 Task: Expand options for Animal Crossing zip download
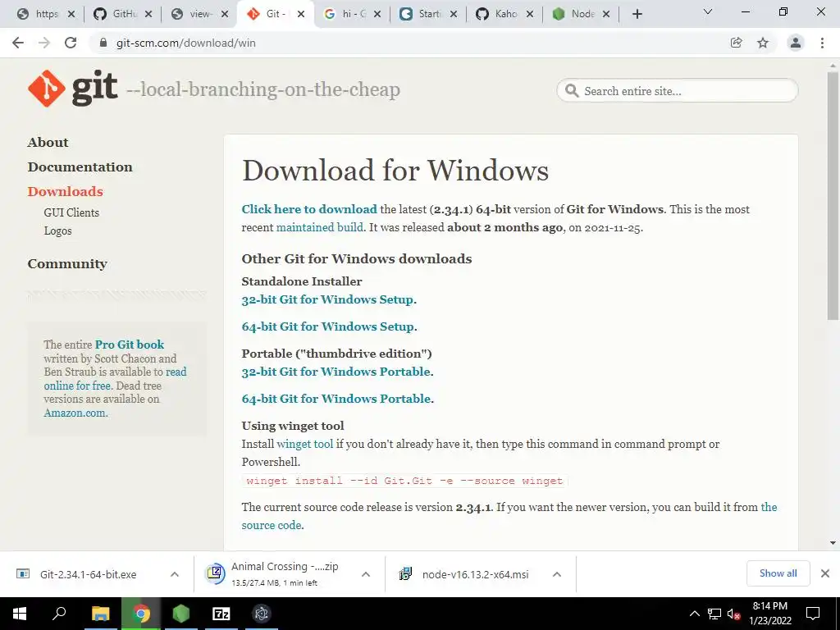[366, 574]
